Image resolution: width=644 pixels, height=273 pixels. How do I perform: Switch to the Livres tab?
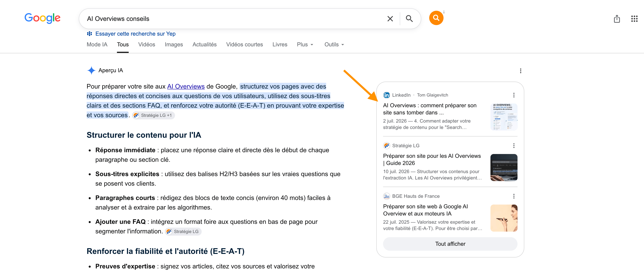point(280,45)
